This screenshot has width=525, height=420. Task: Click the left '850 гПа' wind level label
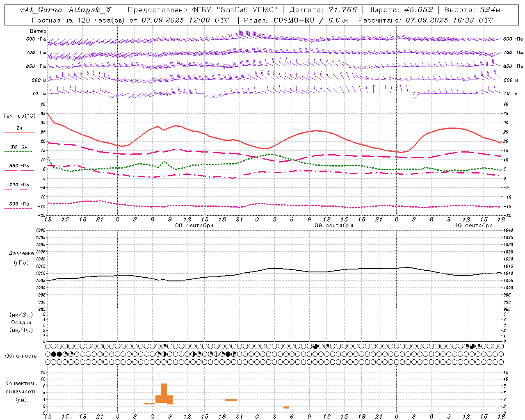(36, 66)
